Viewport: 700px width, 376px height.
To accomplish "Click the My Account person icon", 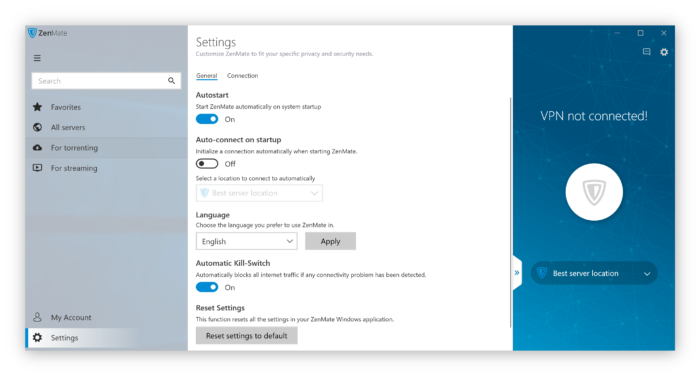I will click(38, 317).
